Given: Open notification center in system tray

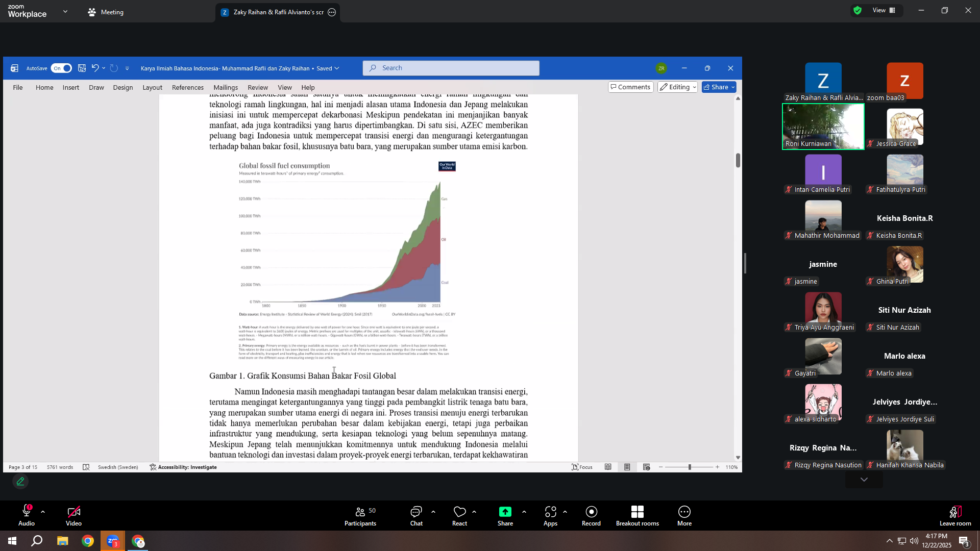Looking at the screenshot, I should pyautogui.click(x=964, y=541).
